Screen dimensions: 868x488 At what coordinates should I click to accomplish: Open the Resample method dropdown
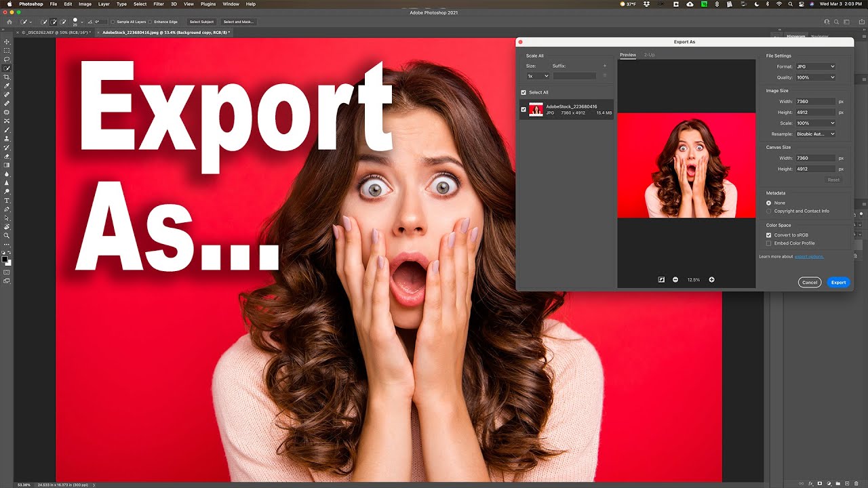pos(815,134)
